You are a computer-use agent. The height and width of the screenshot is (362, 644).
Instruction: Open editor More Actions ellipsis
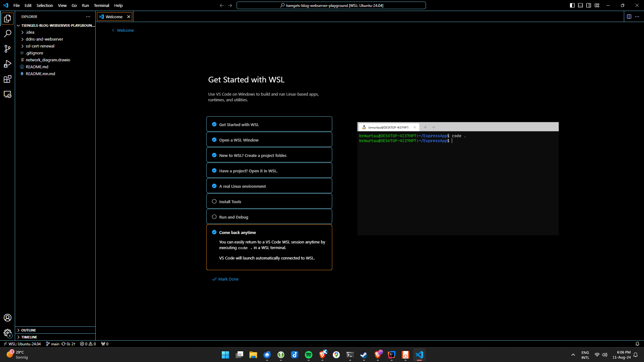pyautogui.click(x=637, y=17)
